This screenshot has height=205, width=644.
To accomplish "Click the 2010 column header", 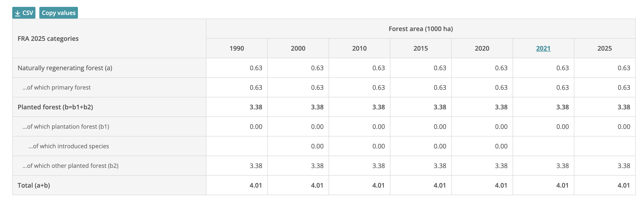I will tap(359, 49).
